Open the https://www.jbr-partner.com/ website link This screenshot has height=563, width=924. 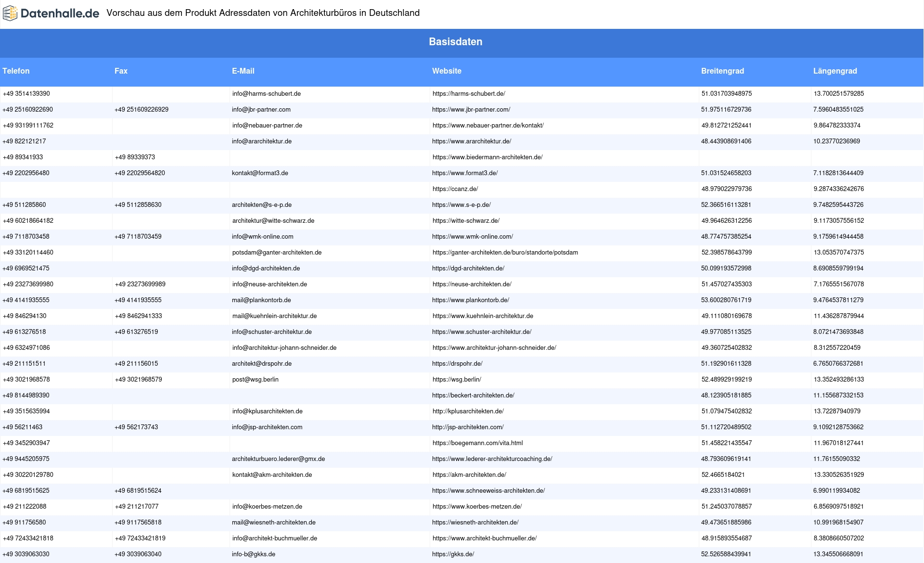coord(471,110)
